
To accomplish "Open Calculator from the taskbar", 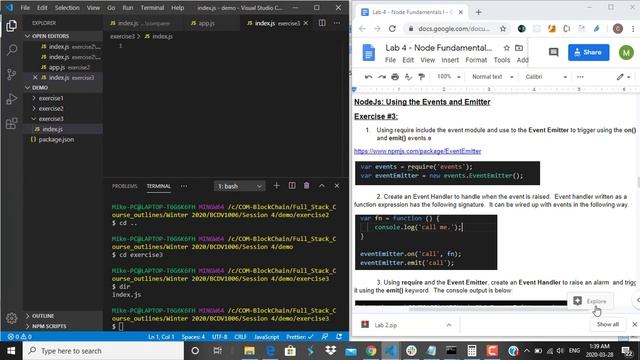I will click(472, 351).
